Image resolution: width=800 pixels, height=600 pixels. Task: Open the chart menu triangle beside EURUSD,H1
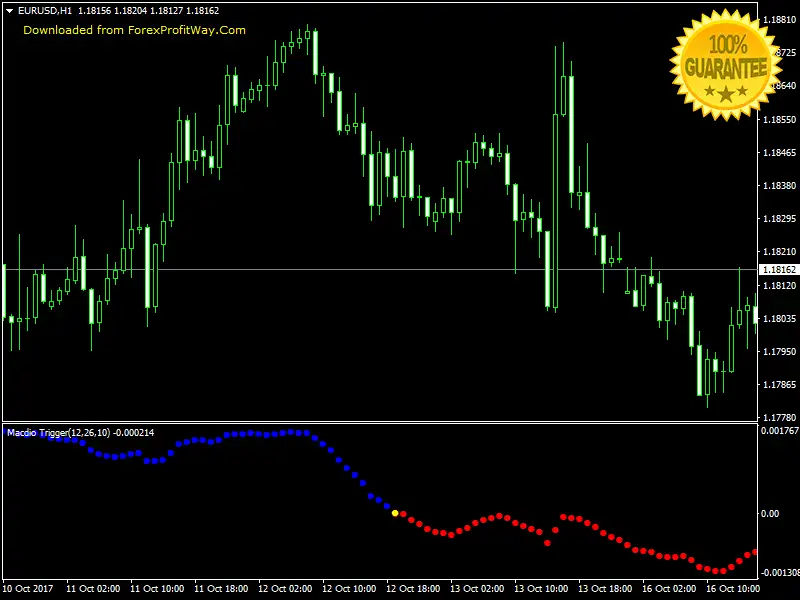(9, 11)
